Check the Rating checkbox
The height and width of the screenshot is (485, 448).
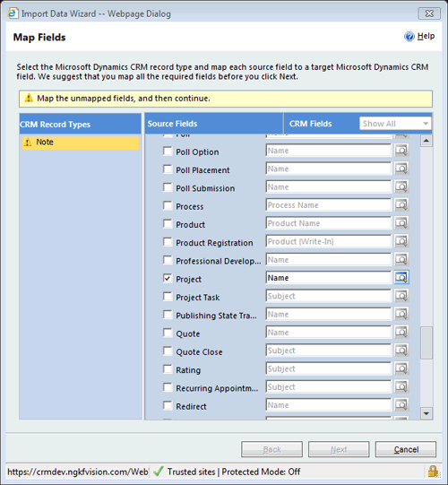click(168, 369)
